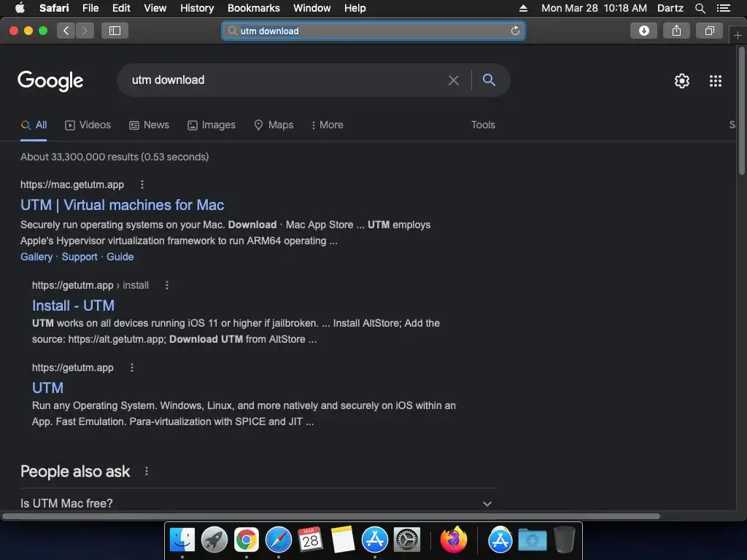
Task: Click the Safari address bar
Action: pos(373,31)
